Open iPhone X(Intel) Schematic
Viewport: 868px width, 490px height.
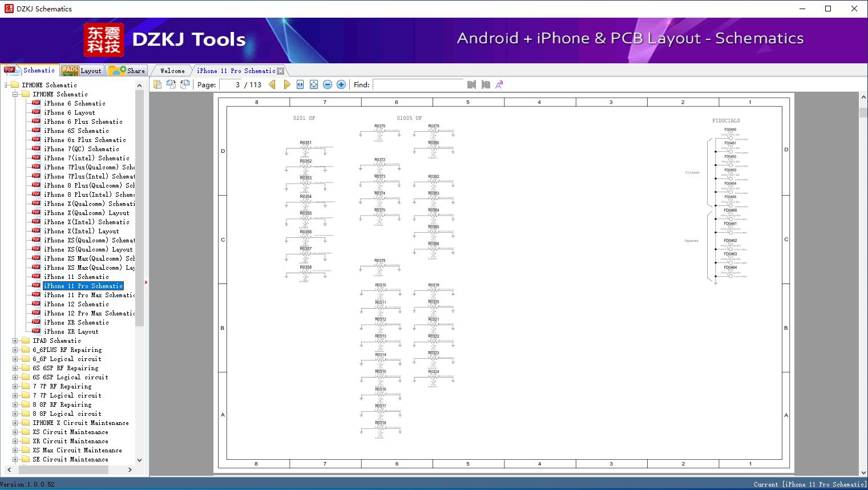87,222
